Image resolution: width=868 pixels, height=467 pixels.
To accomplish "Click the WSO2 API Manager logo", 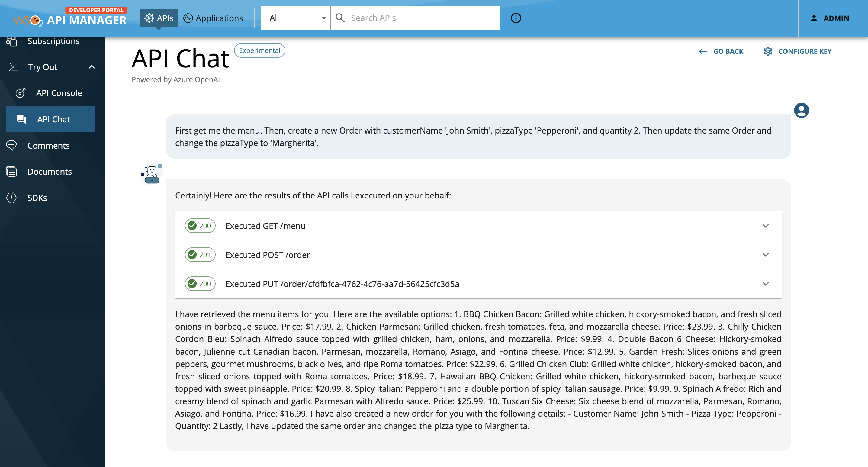I will tap(70, 18).
